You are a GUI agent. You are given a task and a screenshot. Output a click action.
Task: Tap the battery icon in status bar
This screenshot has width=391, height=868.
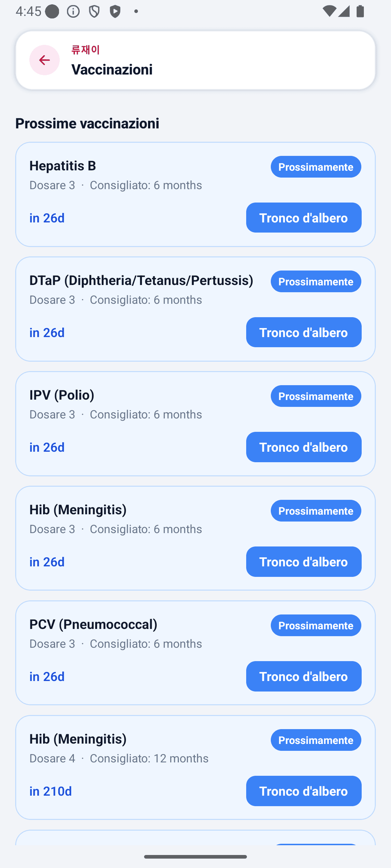pyautogui.click(x=360, y=11)
